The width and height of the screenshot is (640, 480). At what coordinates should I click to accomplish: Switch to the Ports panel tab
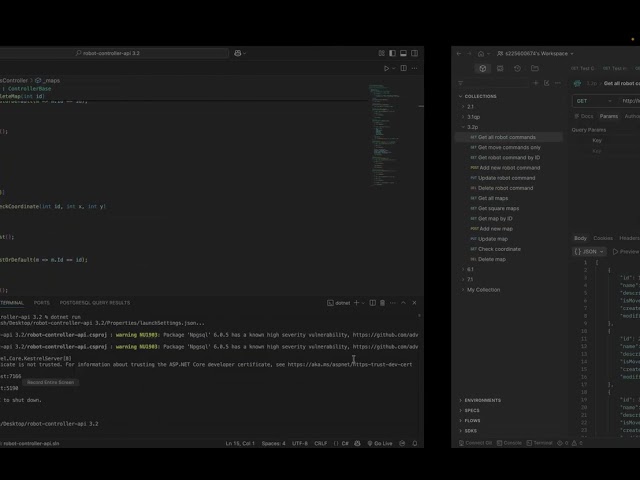pos(42,303)
